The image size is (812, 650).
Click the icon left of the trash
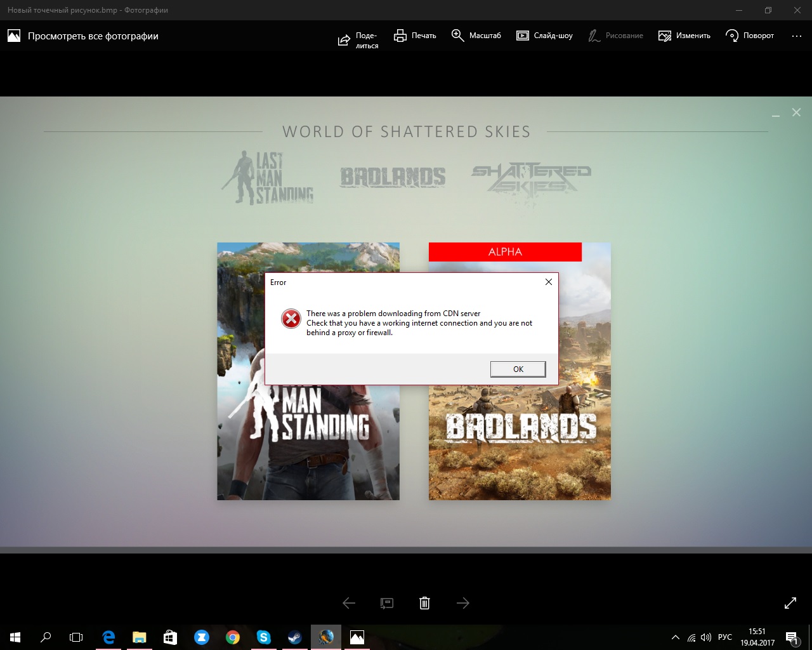click(x=387, y=603)
